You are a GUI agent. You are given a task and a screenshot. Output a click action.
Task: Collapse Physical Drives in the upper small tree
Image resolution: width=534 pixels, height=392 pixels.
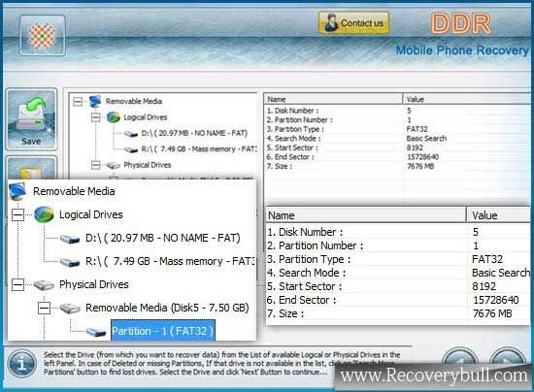(96, 165)
